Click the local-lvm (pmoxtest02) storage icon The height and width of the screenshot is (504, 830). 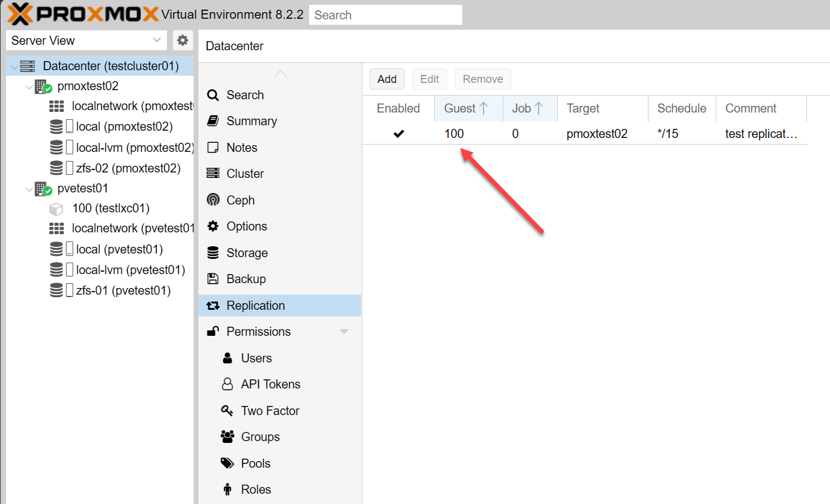56,148
